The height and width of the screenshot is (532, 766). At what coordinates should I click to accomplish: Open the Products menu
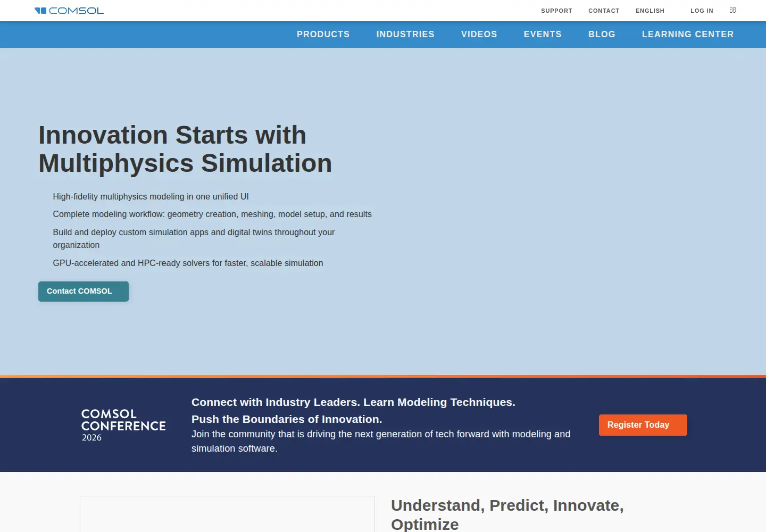[x=323, y=34]
